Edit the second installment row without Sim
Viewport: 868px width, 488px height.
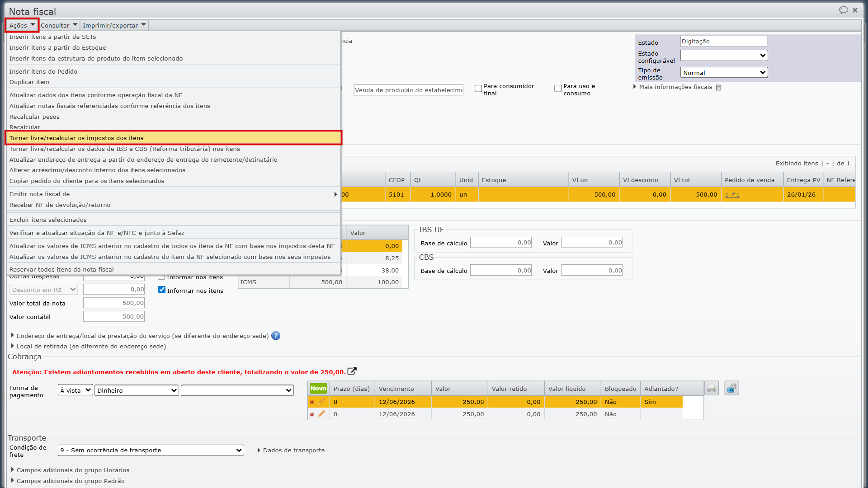click(x=321, y=413)
